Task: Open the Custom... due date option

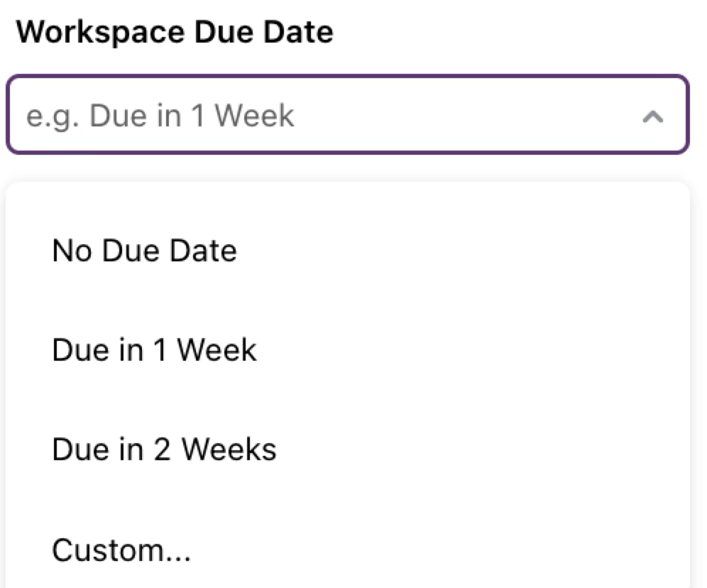Action: [121, 549]
